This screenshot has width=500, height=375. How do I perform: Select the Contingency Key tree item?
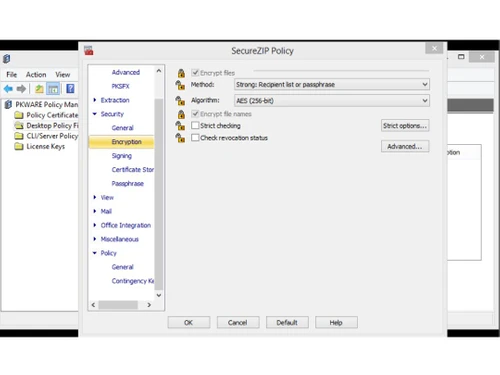[133, 281]
